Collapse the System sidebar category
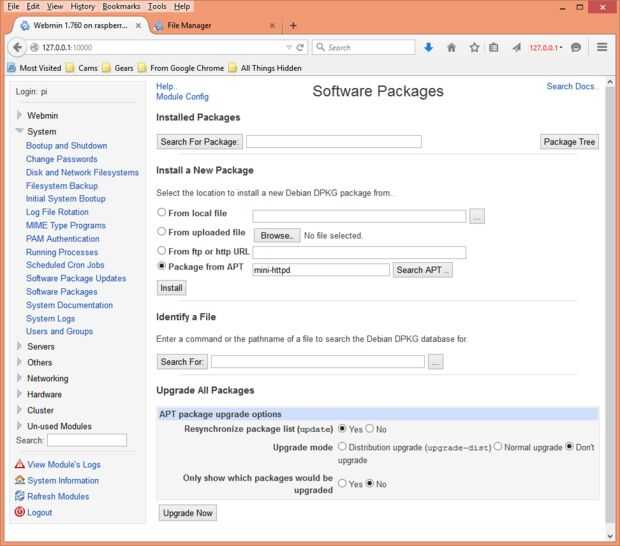The width and height of the screenshot is (620, 546). [19, 131]
